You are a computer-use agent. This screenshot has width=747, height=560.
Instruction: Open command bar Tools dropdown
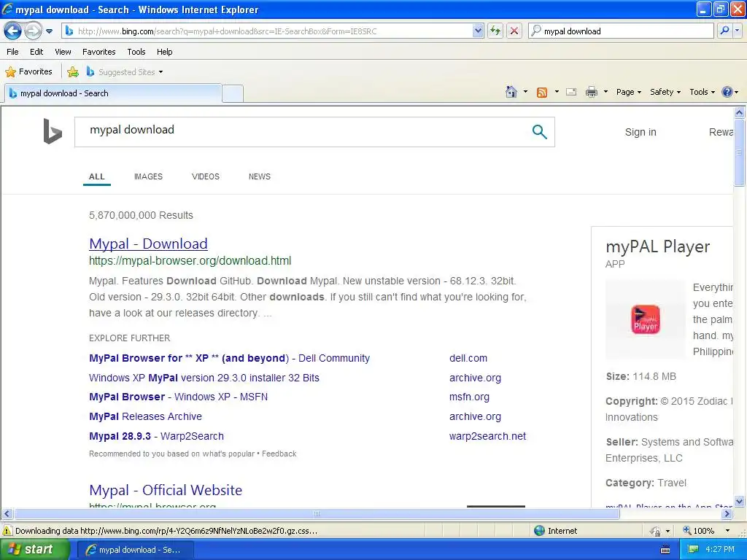[703, 92]
